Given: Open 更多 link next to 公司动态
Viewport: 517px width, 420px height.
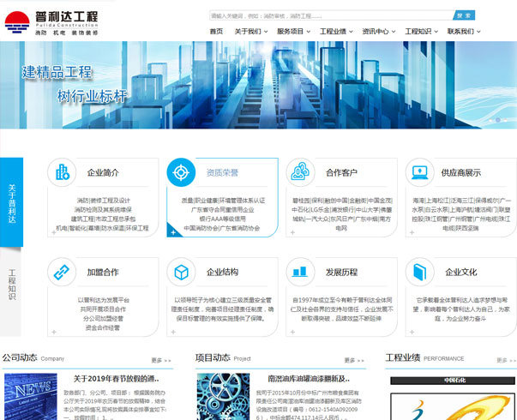Looking at the screenshot, I should (160, 360).
